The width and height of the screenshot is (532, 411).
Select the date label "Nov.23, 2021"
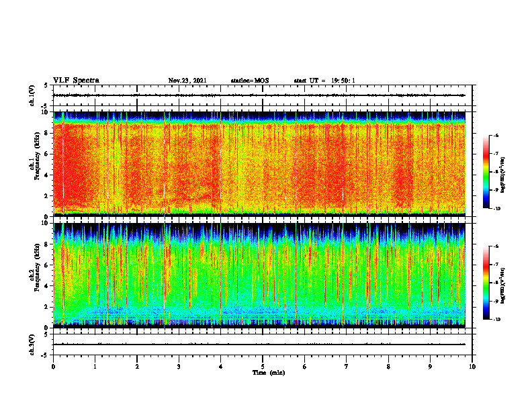click(x=187, y=81)
